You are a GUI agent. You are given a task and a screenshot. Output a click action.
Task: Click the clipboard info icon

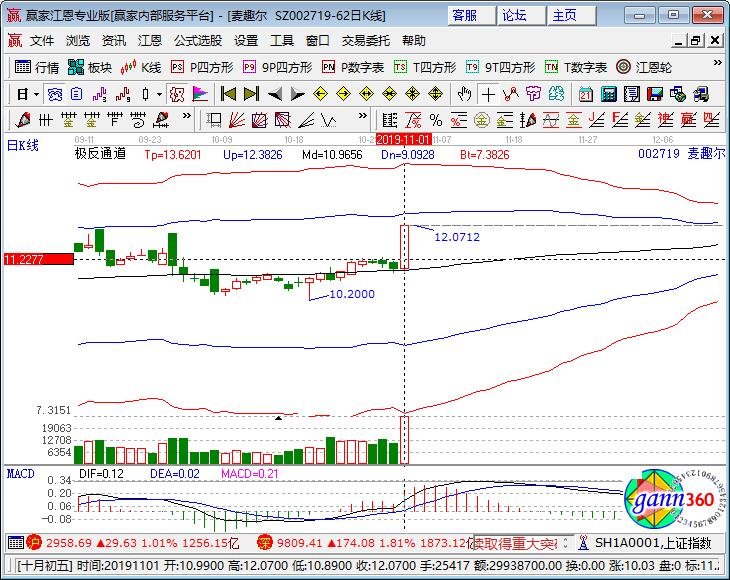(76, 94)
